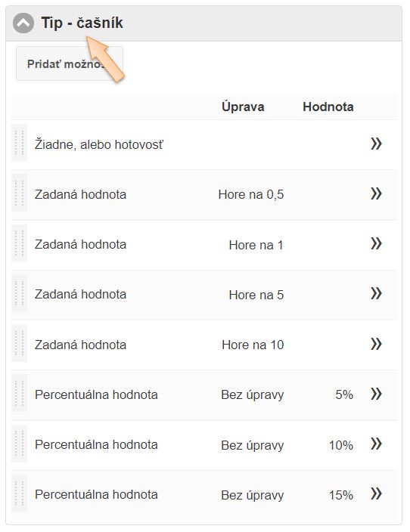Open details arrow for Hore na 5 row
The image size is (410, 532).
coord(376,293)
